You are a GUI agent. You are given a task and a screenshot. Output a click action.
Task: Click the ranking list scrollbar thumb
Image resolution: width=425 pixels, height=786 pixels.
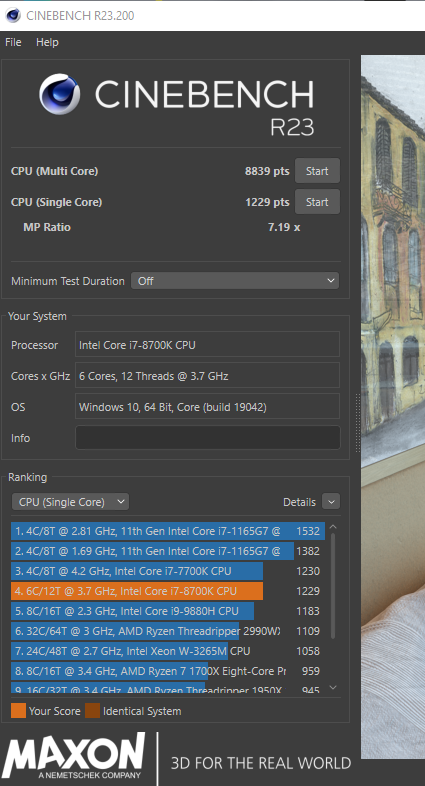(x=333, y=585)
